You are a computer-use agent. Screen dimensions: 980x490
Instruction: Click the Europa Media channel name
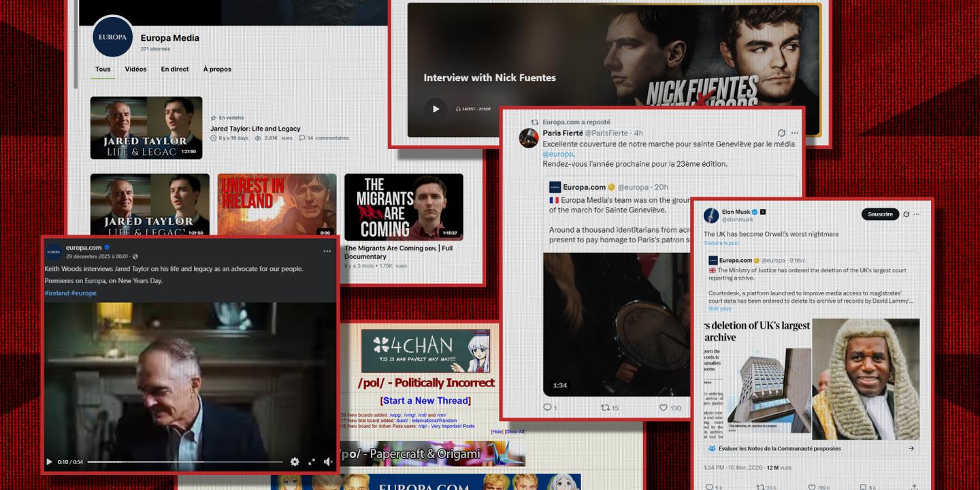click(x=170, y=38)
